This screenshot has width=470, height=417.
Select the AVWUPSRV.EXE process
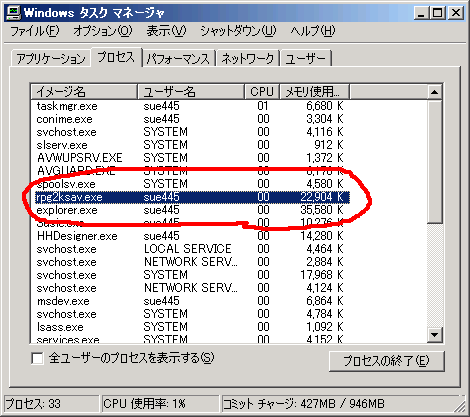point(193,158)
